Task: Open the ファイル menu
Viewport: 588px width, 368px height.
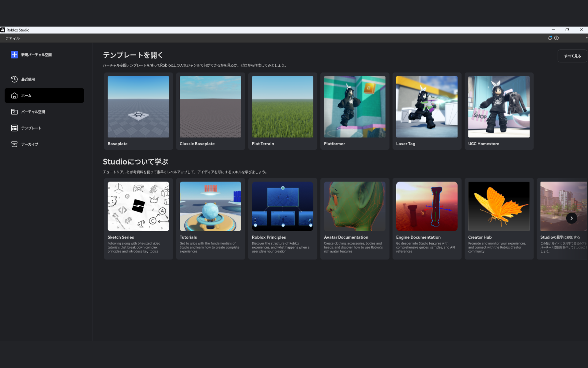Action: pyautogui.click(x=13, y=38)
